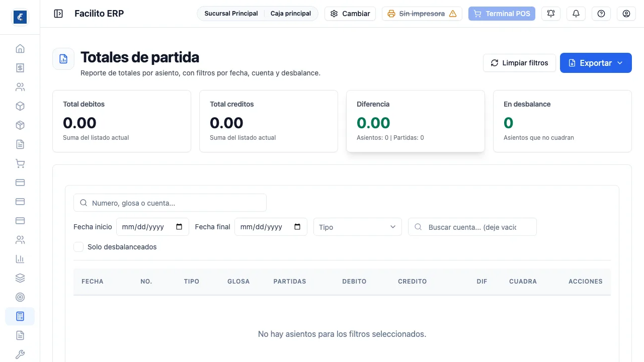644x362 pixels.
Task: Open the user profile icon
Action: point(626,14)
